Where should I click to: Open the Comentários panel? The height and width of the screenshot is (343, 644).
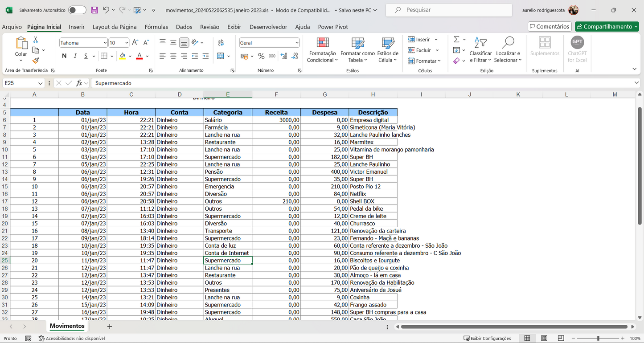tap(550, 26)
